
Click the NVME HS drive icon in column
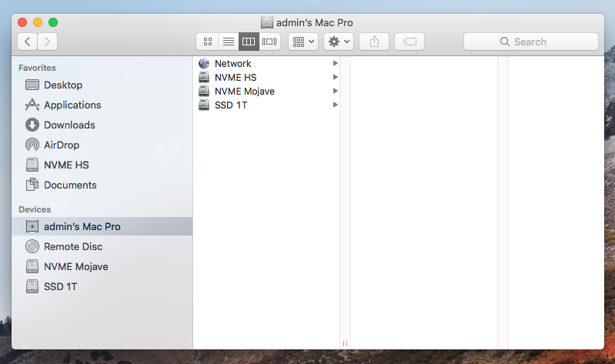[204, 77]
